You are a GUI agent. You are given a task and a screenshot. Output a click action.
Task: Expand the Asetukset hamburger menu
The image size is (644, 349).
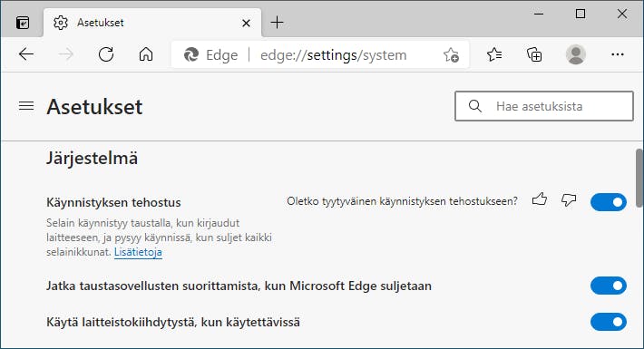click(x=26, y=106)
